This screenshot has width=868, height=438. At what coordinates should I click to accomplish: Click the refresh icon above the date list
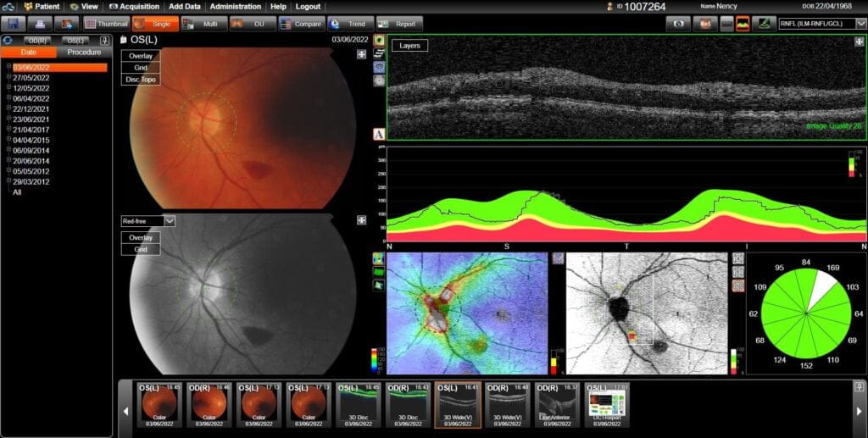tap(8, 40)
